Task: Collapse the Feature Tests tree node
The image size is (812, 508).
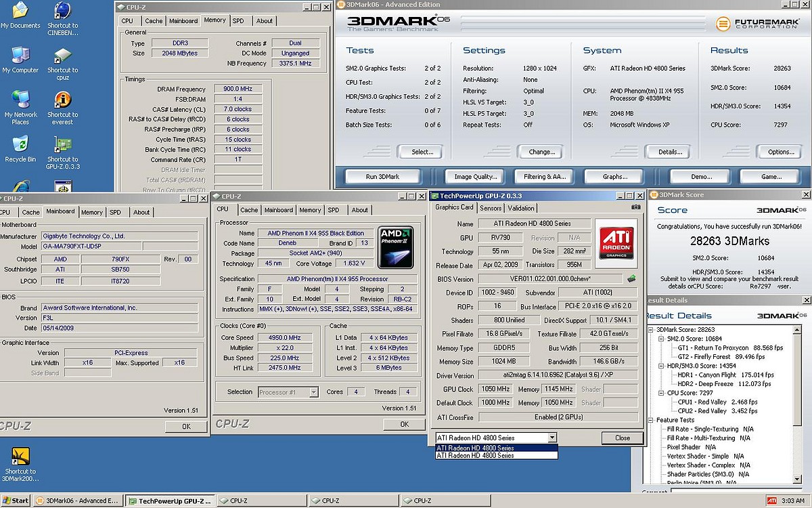Action: pyautogui.click(x=651, y=420)
